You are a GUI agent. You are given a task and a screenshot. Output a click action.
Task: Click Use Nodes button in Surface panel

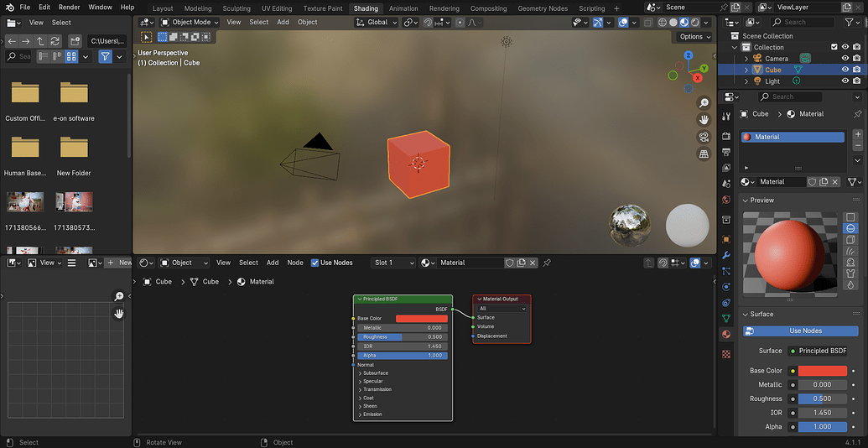coord(800,331)
